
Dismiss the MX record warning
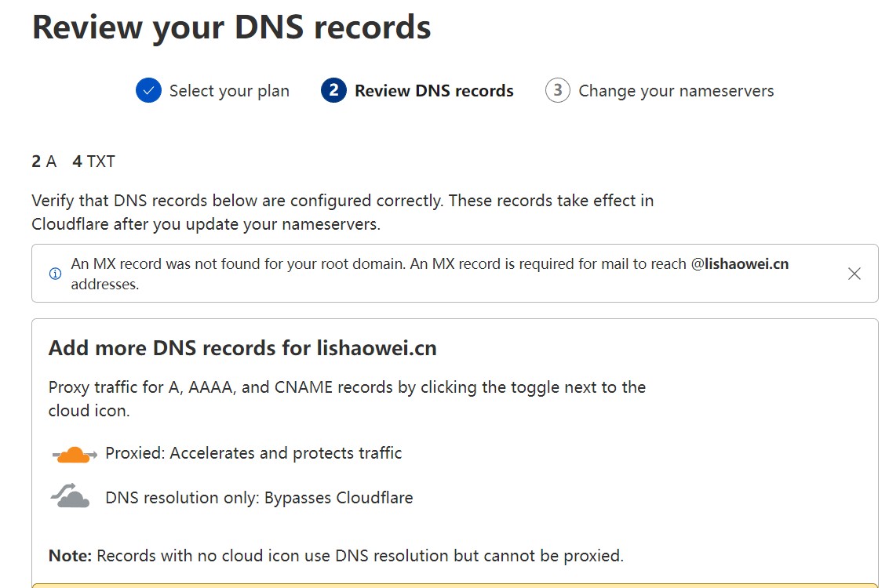click(x=854, y=274)
